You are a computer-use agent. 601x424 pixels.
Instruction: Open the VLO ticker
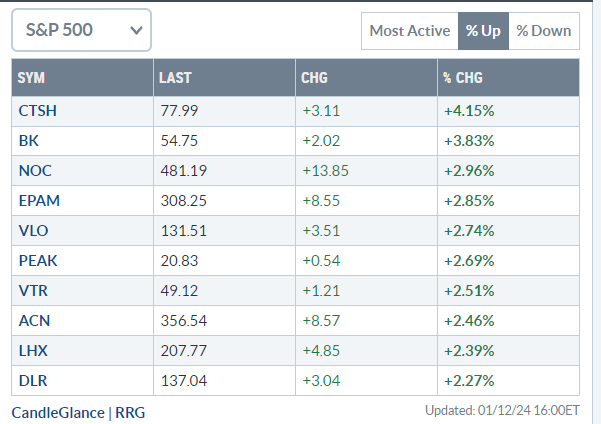32,230
